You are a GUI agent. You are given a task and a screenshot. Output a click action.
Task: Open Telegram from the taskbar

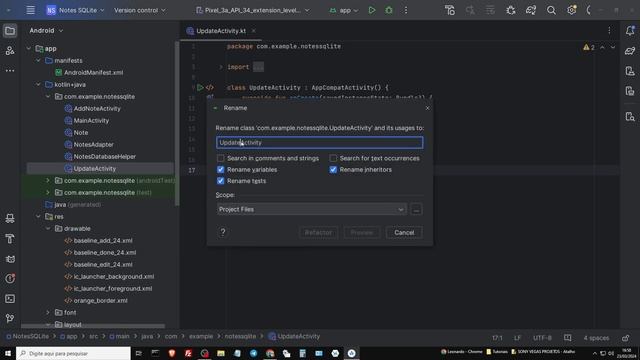click(x=253, y=353)
